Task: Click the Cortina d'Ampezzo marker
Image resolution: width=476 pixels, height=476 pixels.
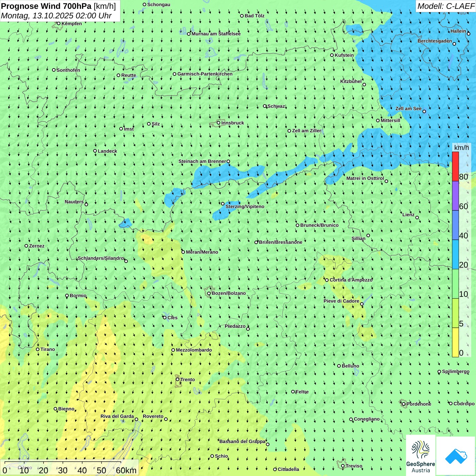Action: click(x=327, y=280)
